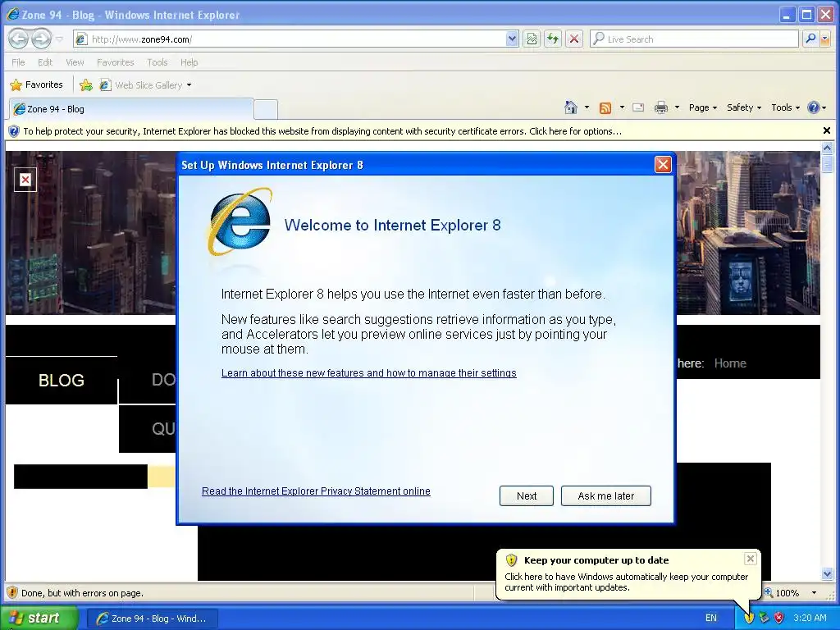Open the Page command bar menu
The image size is (840, 630).
pyautogui.click(x=703, y=107)
